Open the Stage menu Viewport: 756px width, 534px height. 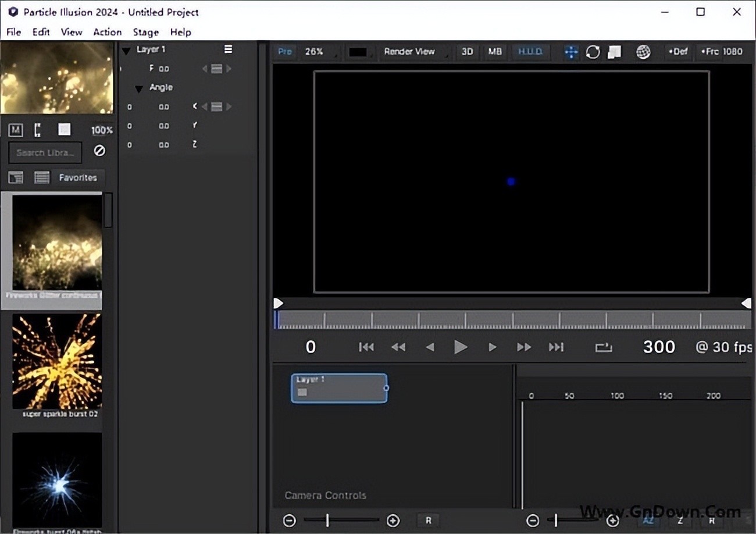click(x=145, y=32)
